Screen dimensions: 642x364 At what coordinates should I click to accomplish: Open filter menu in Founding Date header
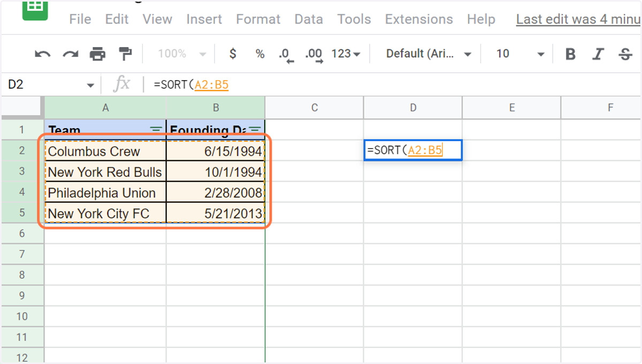click(x=256, y=129)
